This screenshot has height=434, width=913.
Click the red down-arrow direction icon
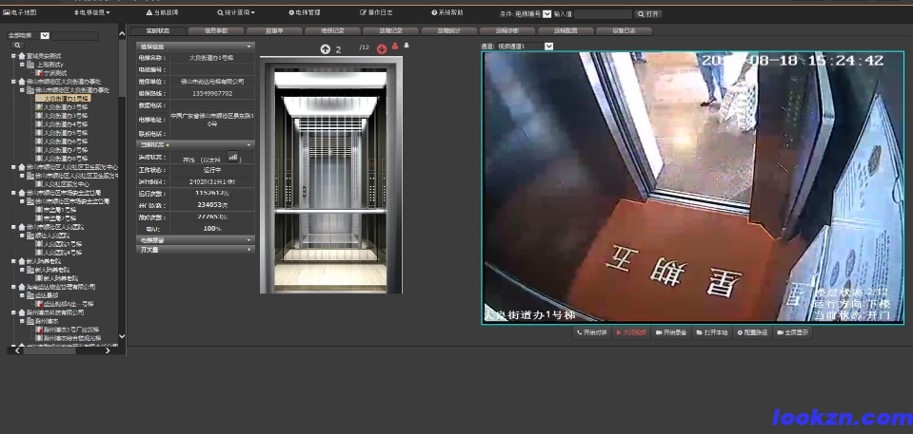(x=382, y=49)
